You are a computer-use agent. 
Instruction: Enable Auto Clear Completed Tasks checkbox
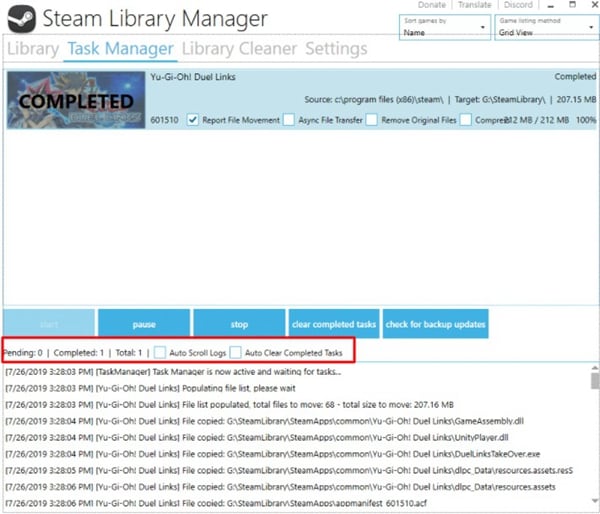pyautogui.click(x=235, y=352)
